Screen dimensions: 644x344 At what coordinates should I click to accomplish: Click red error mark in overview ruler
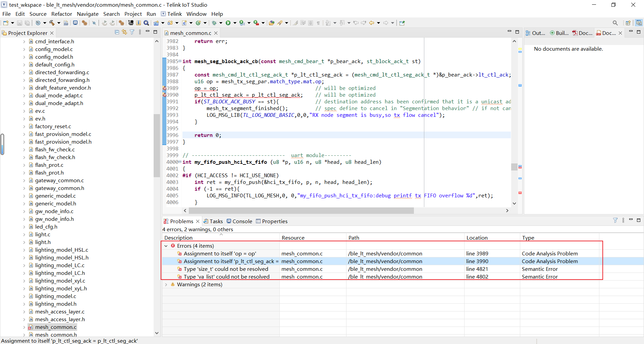[520, 193]
